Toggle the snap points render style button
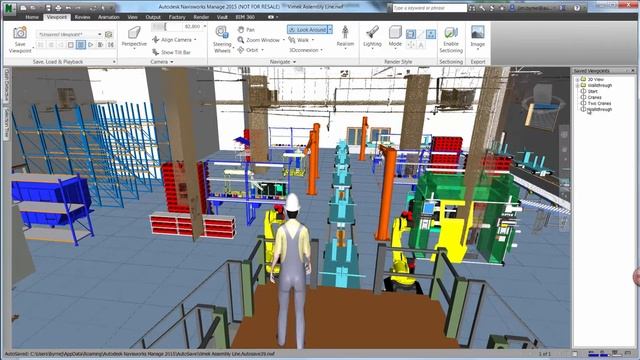This screenshot has width=640, height=360. pos(411,44)
